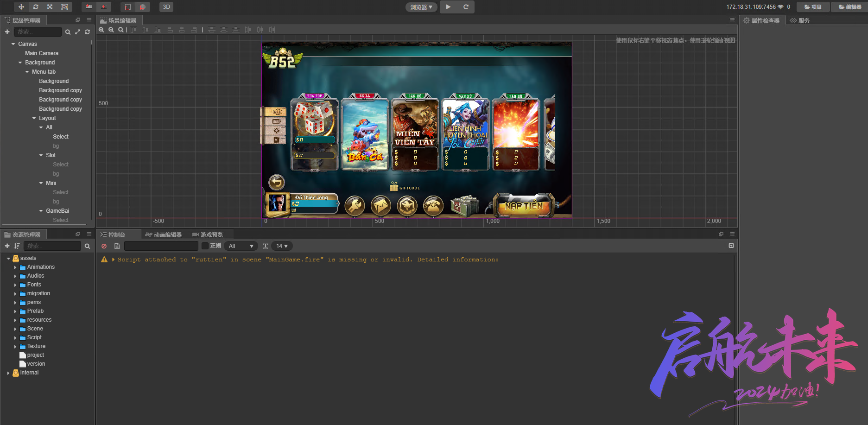Switch gizmo to center position mode
868x425 pixels.
pyautogui.click(x=103, y=7)
